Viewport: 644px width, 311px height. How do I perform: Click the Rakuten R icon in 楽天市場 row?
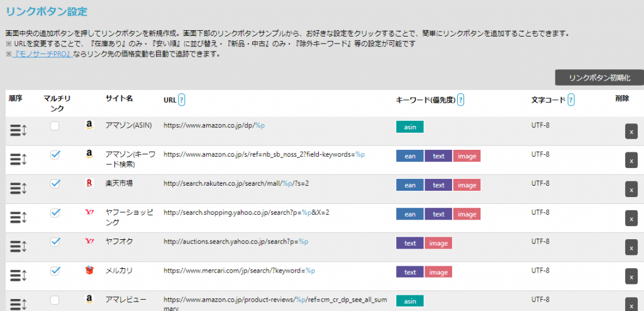click(x=89, y=183)
